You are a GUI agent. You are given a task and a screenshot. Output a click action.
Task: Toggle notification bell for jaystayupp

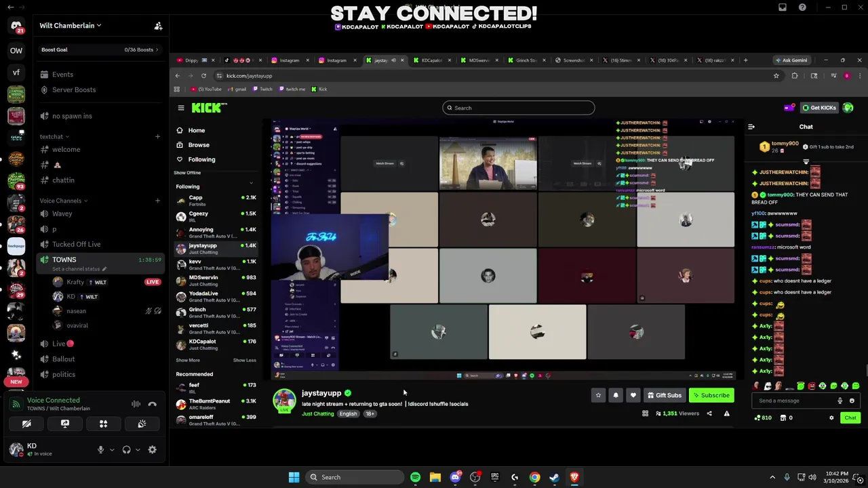point(616,395)
